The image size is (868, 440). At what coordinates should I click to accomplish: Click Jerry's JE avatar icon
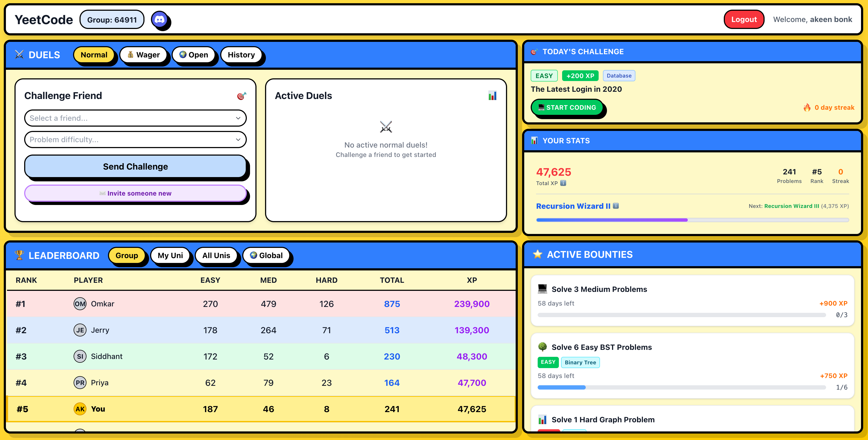[x=80, y=330]
